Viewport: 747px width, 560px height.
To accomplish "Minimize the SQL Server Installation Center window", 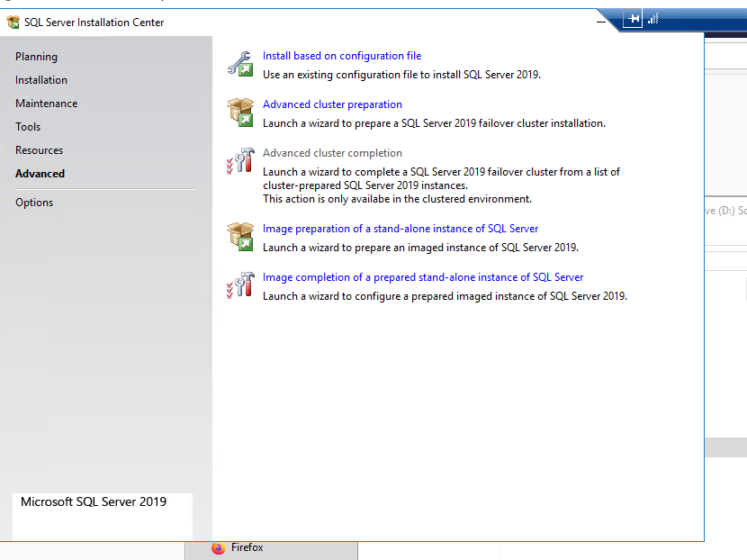I will click(601, 22).
